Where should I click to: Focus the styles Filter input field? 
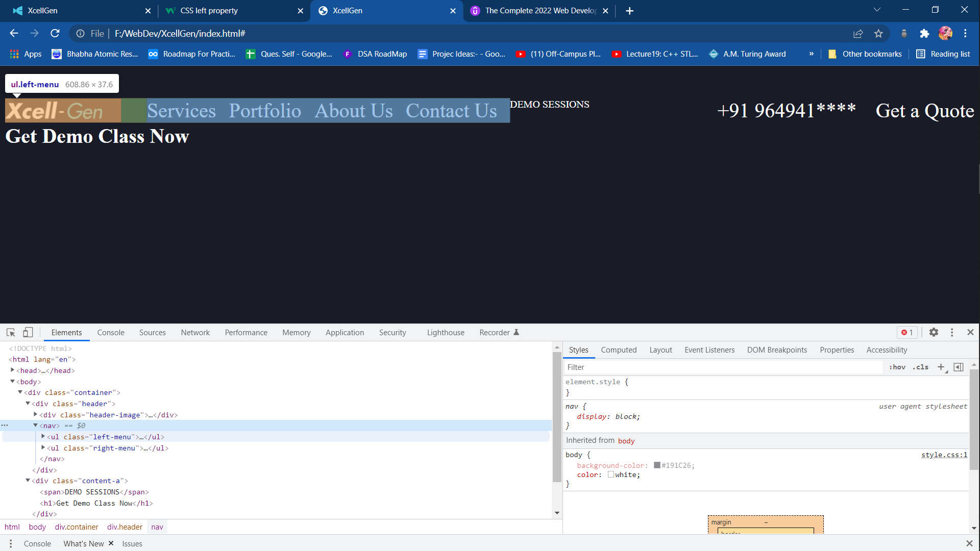pos(723,367)
